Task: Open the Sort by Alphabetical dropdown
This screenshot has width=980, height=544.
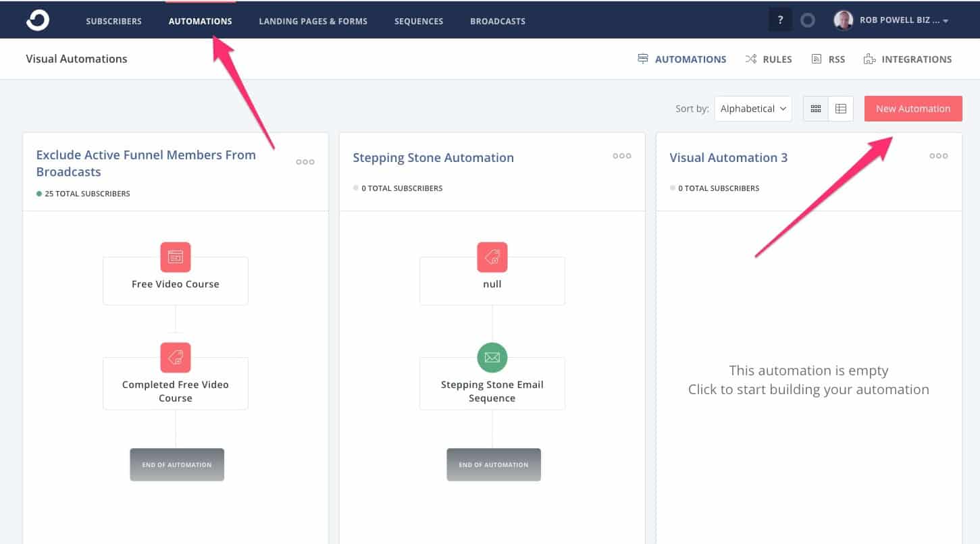Action: [x=753, y=109]
